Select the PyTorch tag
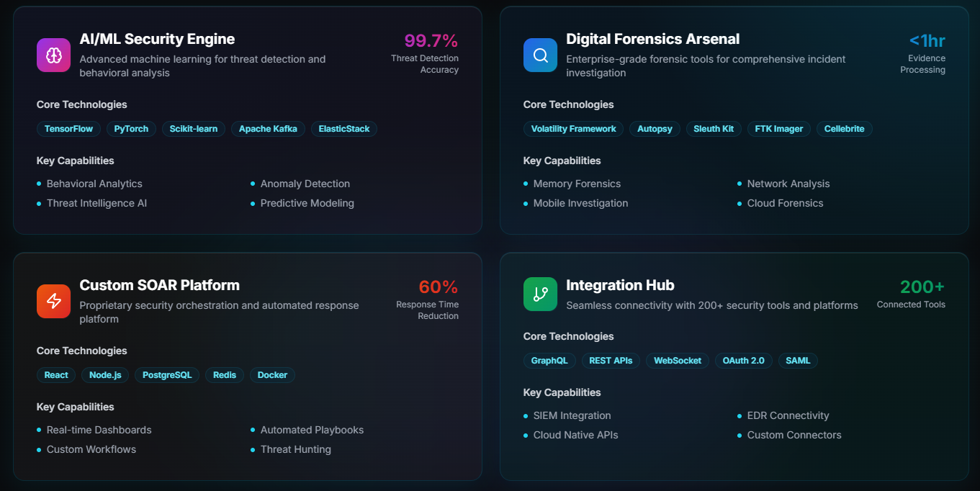Screen dimensions: 980x491 (x=131, y=128)
